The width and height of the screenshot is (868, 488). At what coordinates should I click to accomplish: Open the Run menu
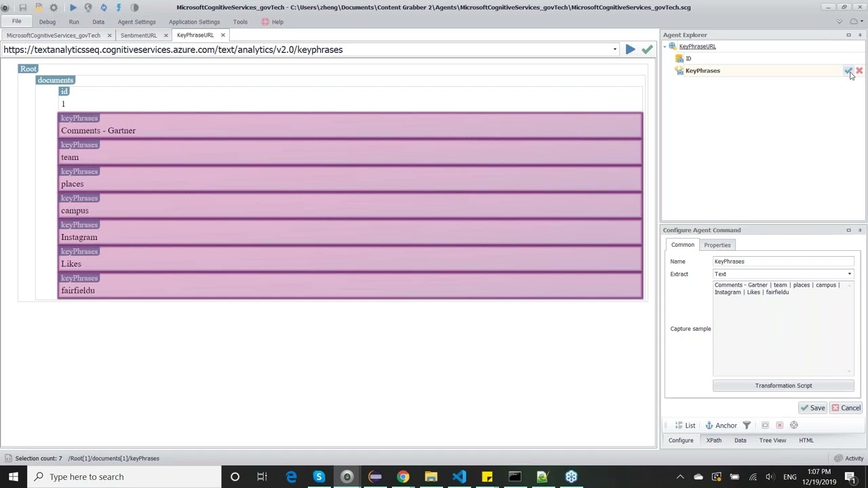click(x=74, y=22)
